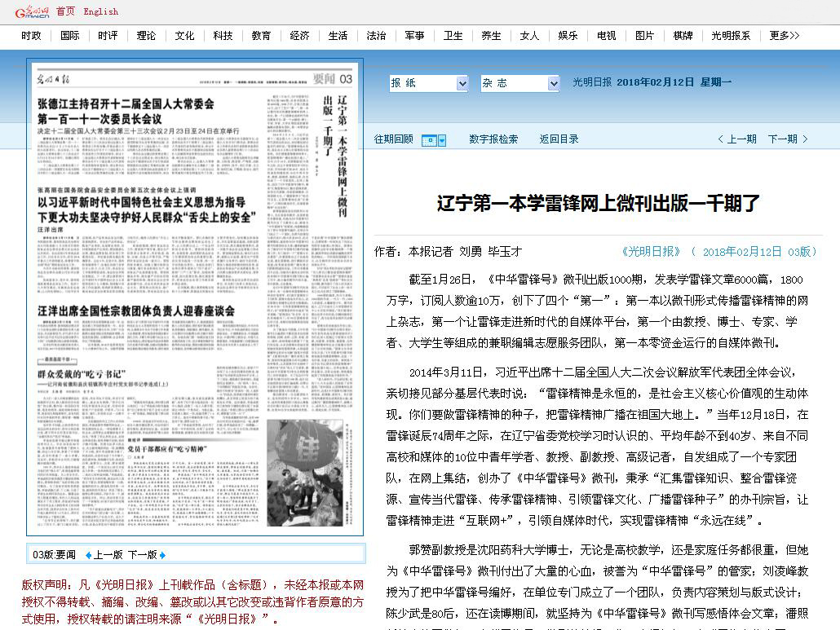The image size is (840, 630).
Task: Go back via 返回目录 link
Action: (559, 139)
